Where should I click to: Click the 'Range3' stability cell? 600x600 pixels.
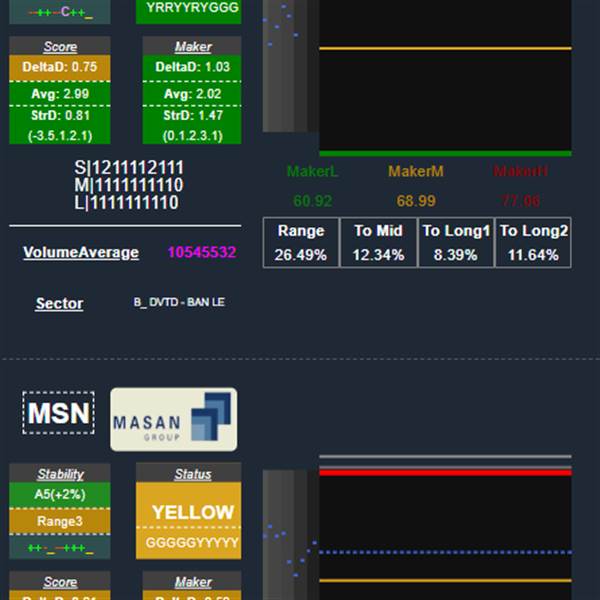[x=60, y=521]
